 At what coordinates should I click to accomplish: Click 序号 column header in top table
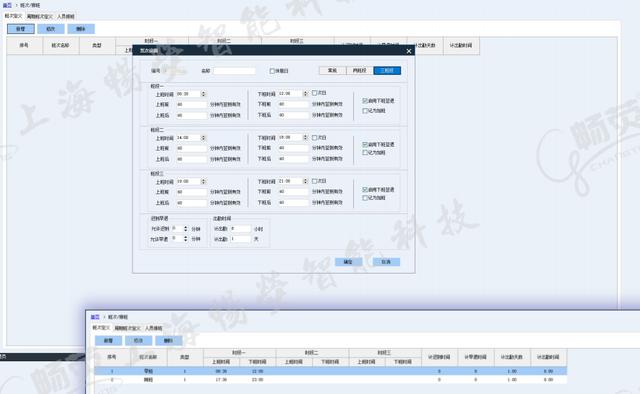(24, 45)
